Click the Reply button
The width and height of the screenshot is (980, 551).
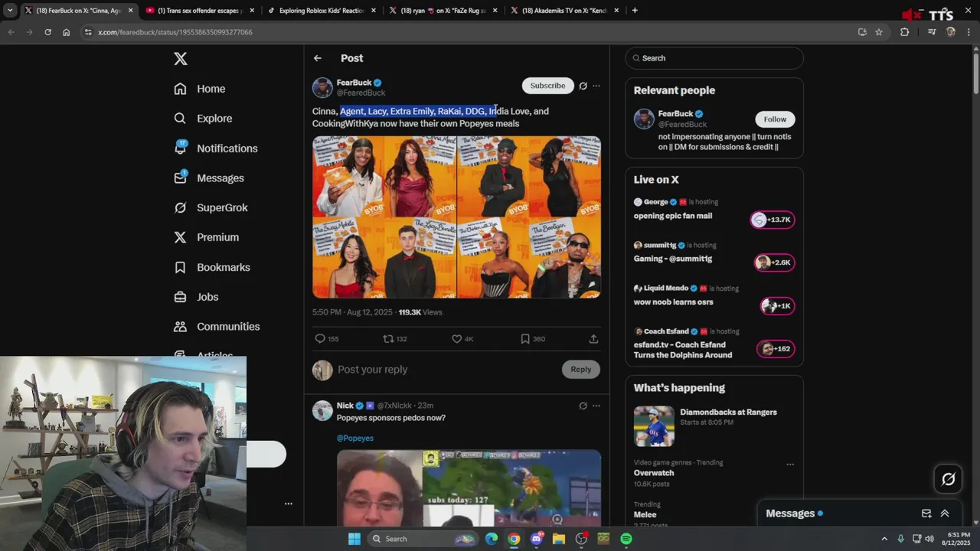click(580, 370)
